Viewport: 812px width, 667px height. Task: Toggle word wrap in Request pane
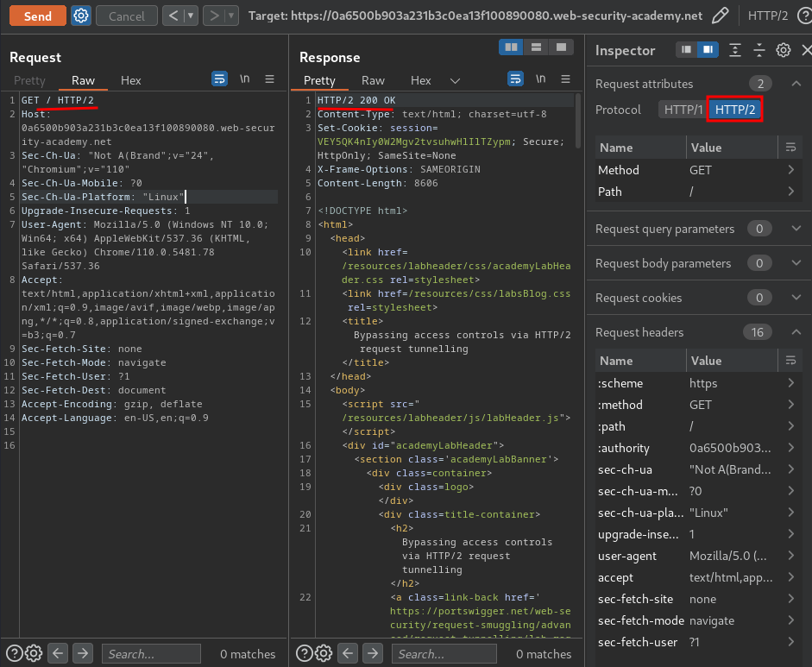pos(219,79)
